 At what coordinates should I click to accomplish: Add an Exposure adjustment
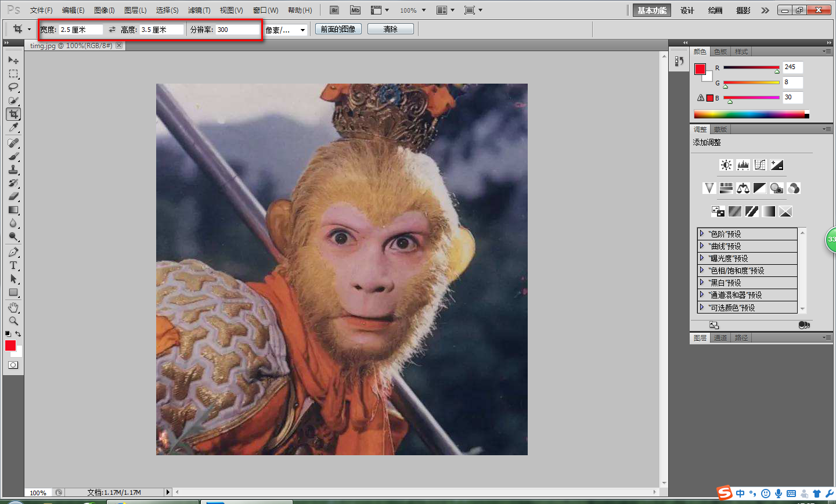777,165
